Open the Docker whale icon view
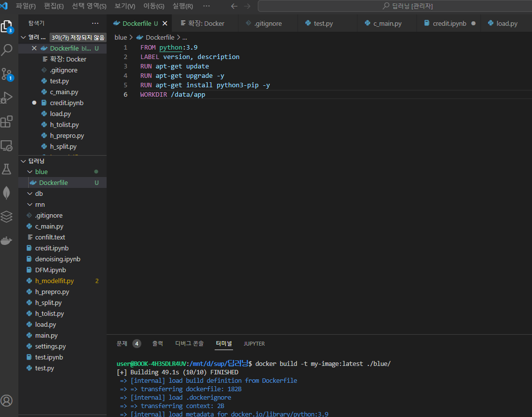 click(7, 241)
